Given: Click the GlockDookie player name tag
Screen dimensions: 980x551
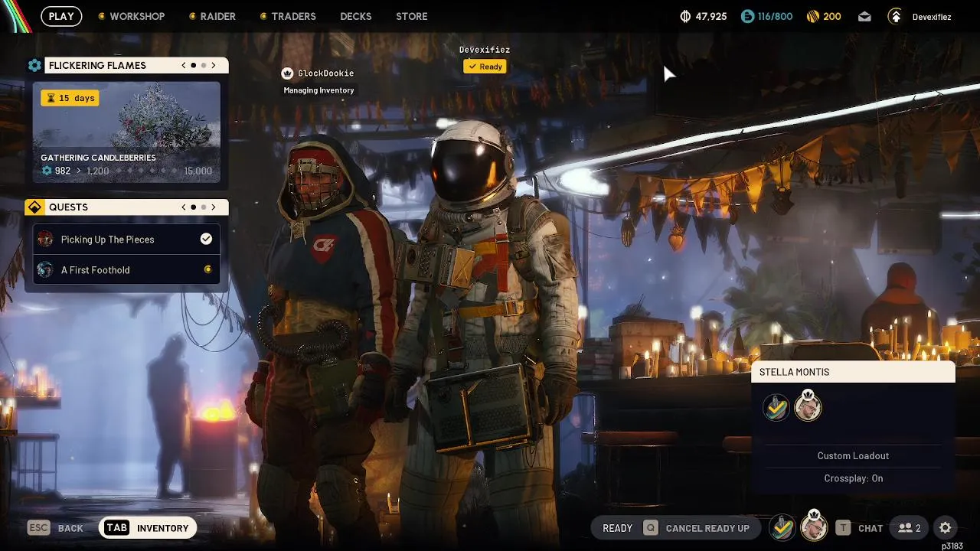Looking at the screenshot, I should pos(325,73).
